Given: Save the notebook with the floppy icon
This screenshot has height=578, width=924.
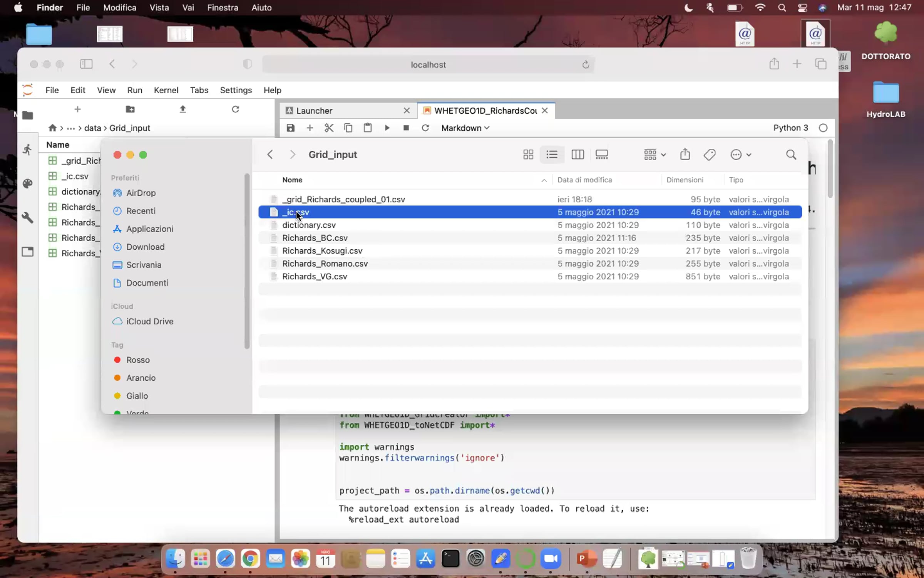Looking at the screenshot, I should tap(290, 128).
